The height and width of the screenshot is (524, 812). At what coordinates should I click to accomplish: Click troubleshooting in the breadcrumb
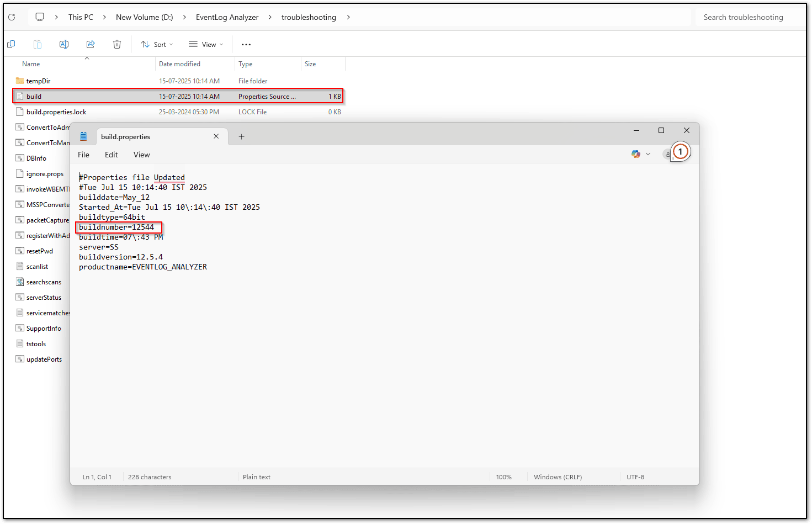pos(309,17)
